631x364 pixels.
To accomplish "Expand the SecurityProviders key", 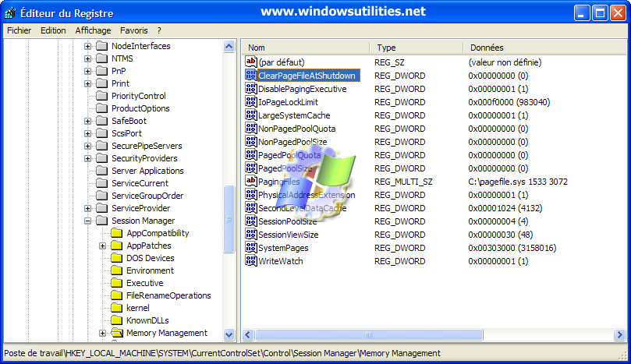I will coord(87,158).
